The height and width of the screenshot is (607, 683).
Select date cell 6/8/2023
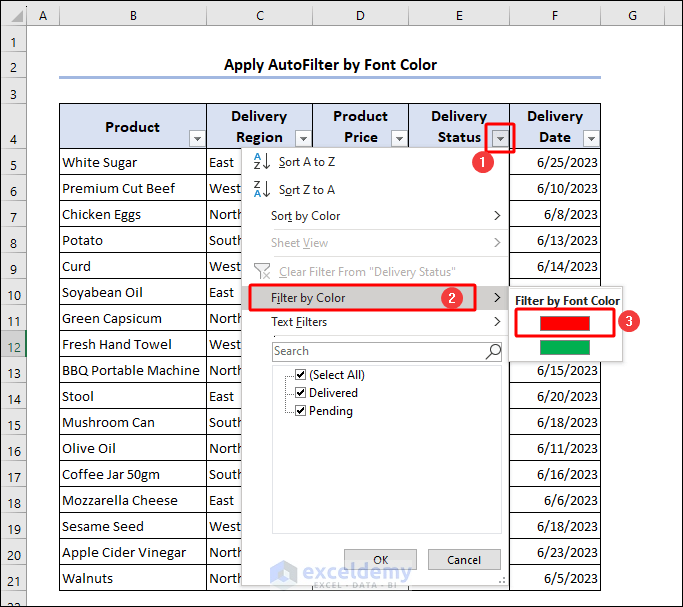click(555, 214)
